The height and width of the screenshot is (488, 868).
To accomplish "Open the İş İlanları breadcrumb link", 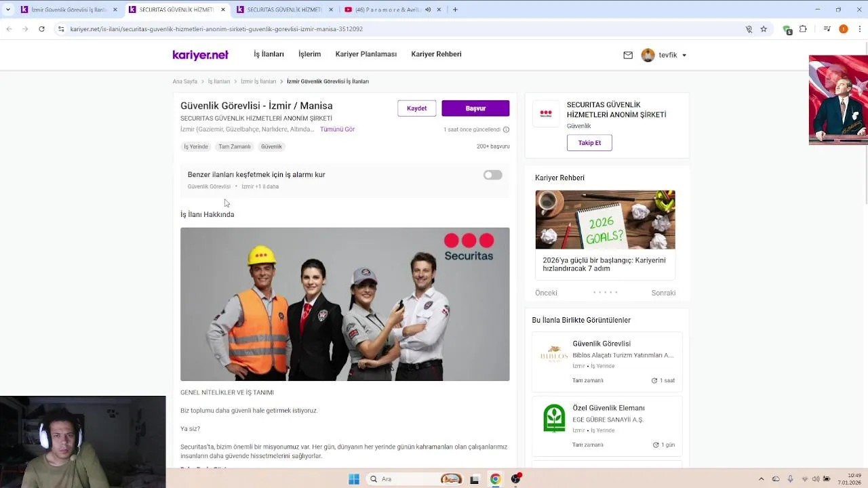I will [219, 81].
